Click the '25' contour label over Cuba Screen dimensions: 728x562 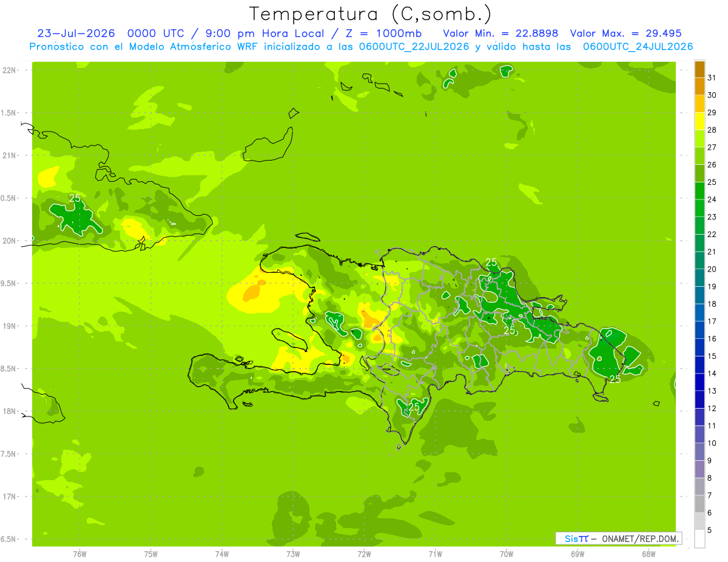tap(75, 198)
